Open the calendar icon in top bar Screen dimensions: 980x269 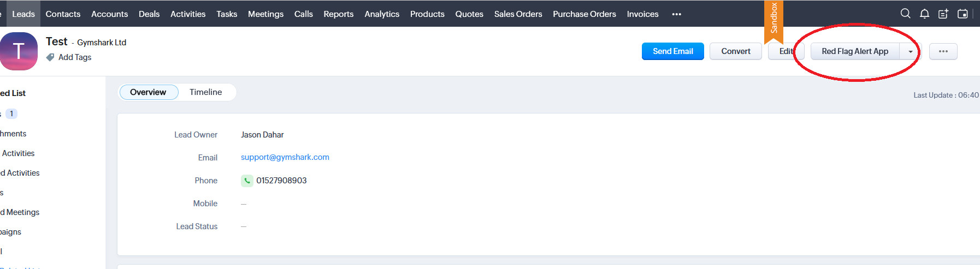(963, 14)
